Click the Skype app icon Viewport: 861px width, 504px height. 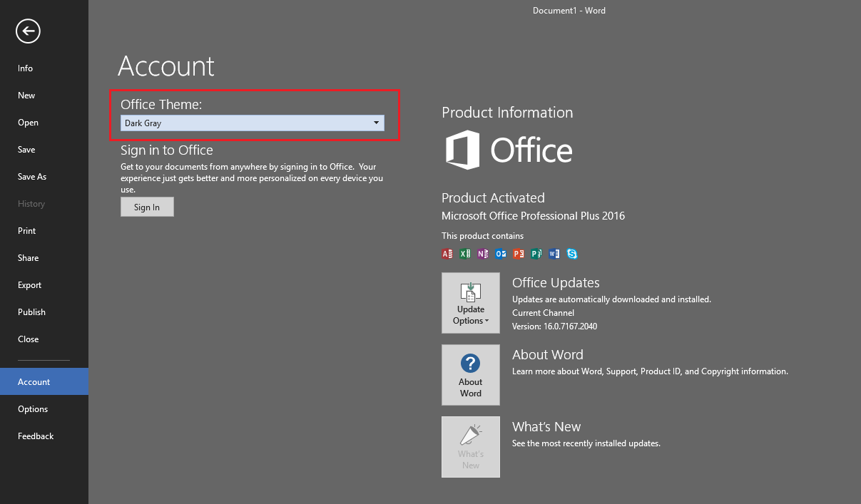click(x=572, y=253)
